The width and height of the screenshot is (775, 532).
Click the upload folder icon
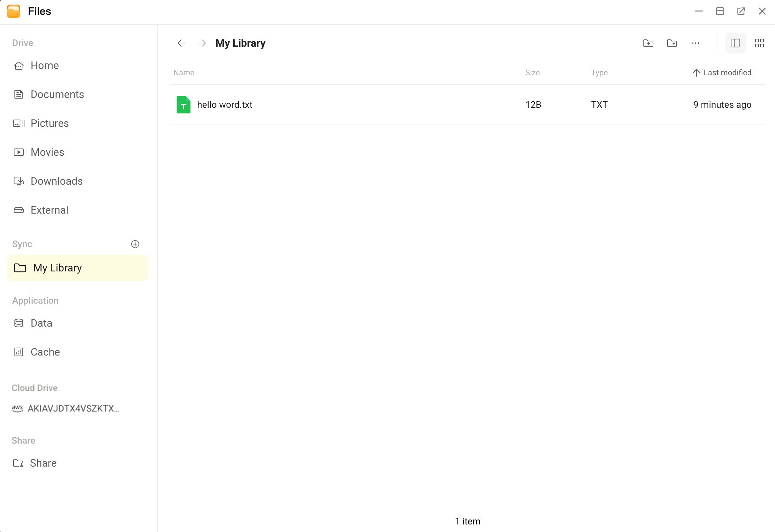[648, 43]
